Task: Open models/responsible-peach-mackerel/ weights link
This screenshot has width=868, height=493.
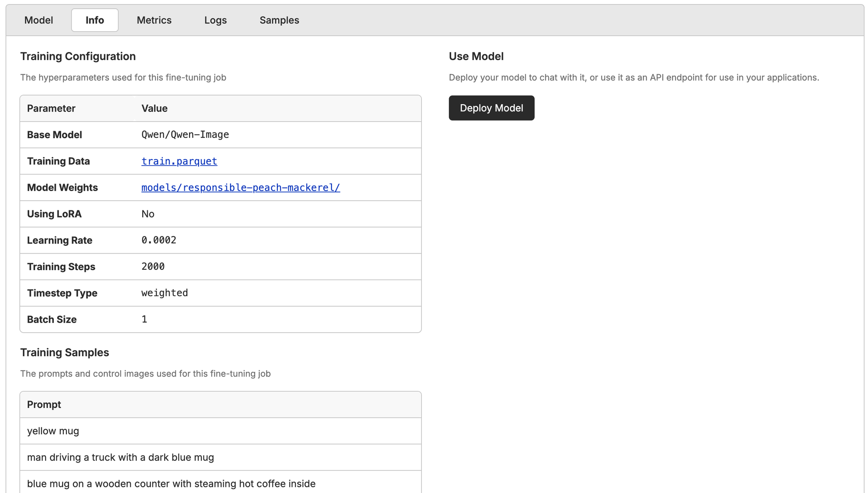Action: pos(240,188)
